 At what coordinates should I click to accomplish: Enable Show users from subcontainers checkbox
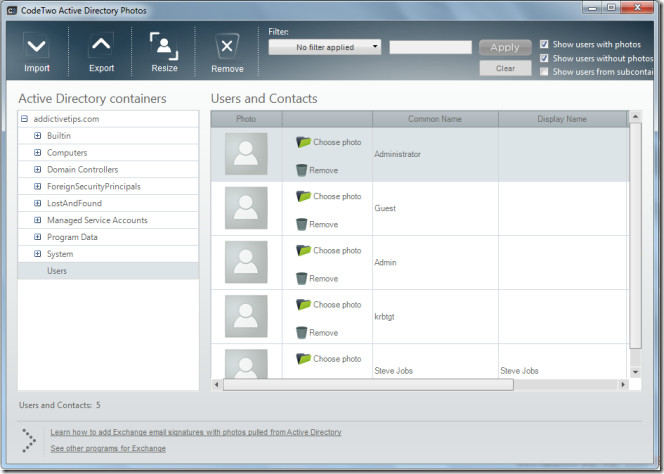[x=544, y=72]
